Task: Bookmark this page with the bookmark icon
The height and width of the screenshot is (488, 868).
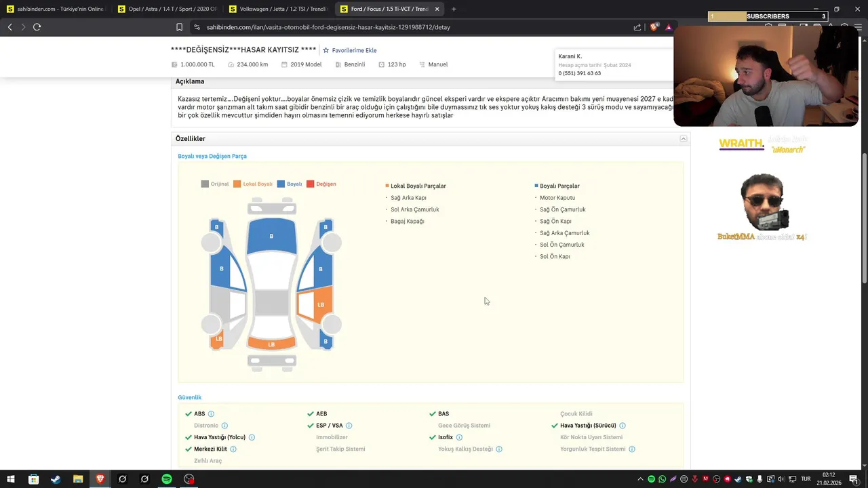Action: 179,27
